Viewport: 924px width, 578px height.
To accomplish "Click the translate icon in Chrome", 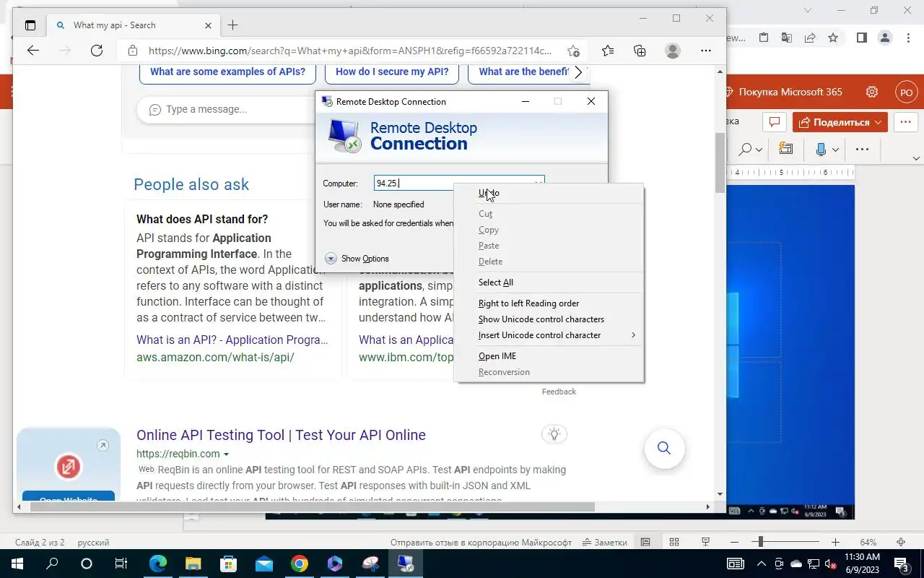I will tap(787, 38).
